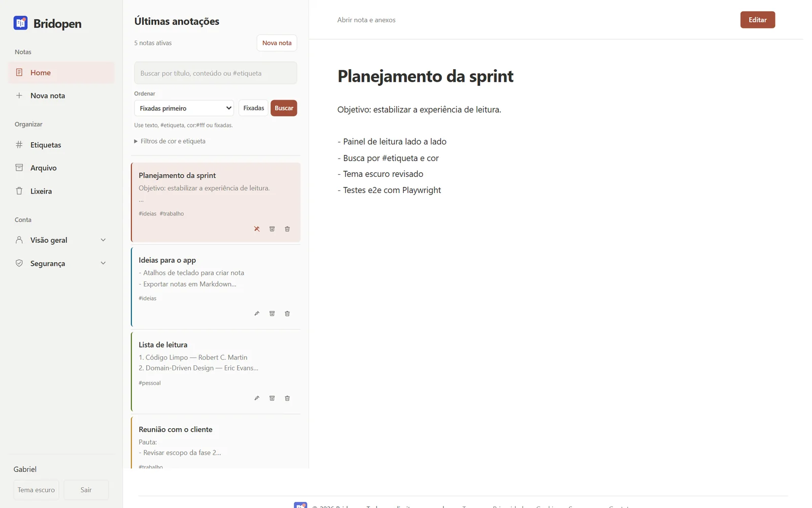Screen dimensions: 812x508
Task: Expand the Visão geral menu
Action: (x=61, y=240)
